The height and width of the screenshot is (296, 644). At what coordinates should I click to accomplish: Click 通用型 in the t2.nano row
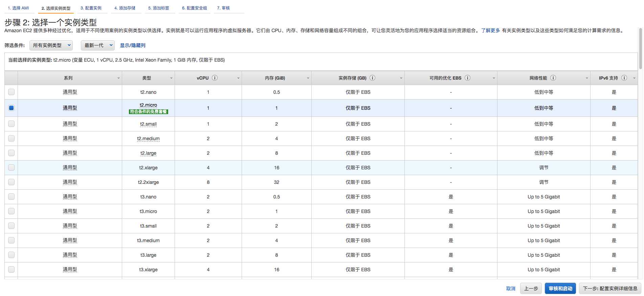[70, 92]
